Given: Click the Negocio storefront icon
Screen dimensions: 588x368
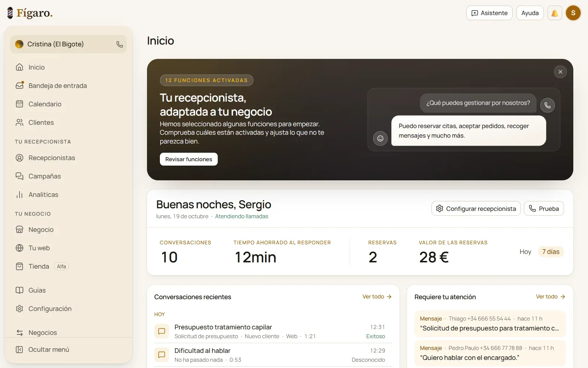Looking at the screenshot, I should pyautogui.click(x=19, y=230).
